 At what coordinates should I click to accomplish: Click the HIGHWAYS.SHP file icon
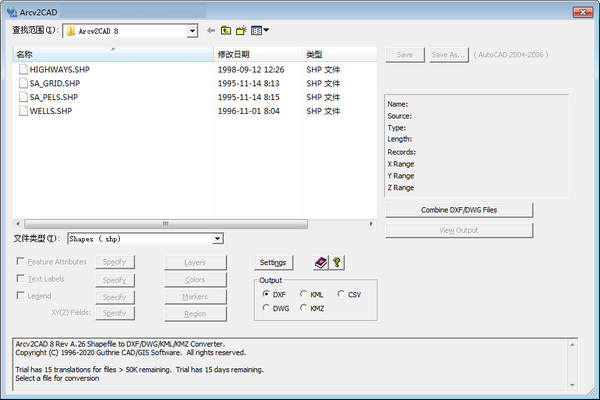[x=23, y=69]
